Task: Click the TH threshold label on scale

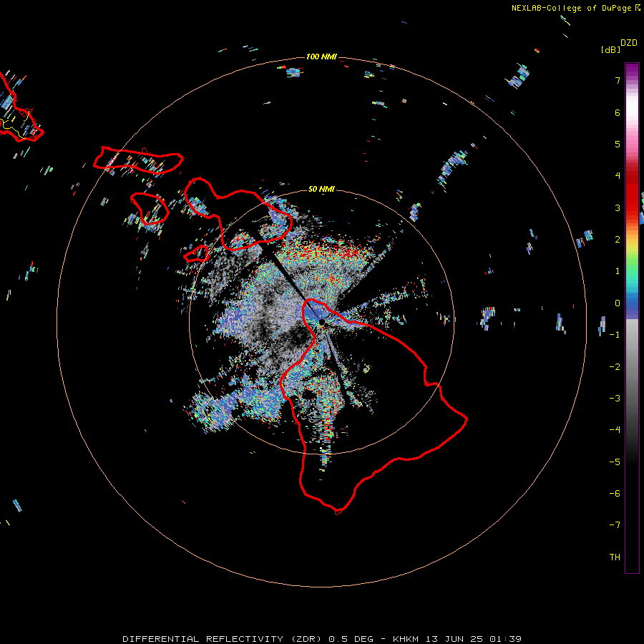Action: [615, 557]
